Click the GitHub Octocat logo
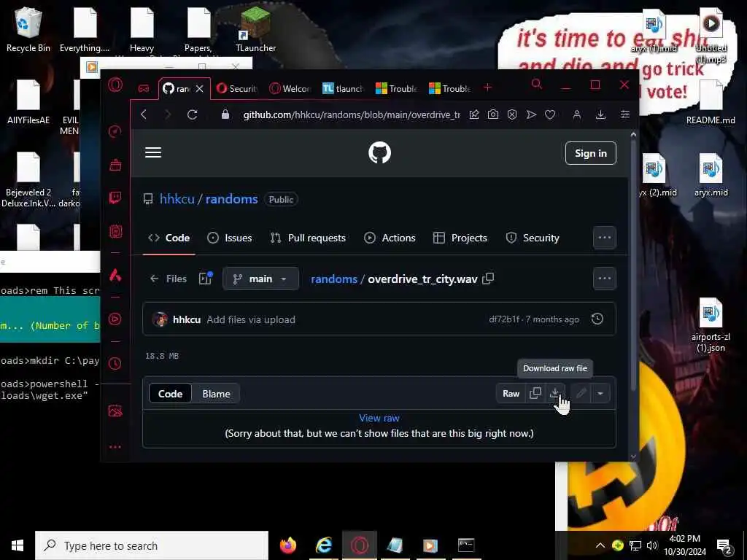Viewport: 747px width, 560px height. click(x=379, y=153)
